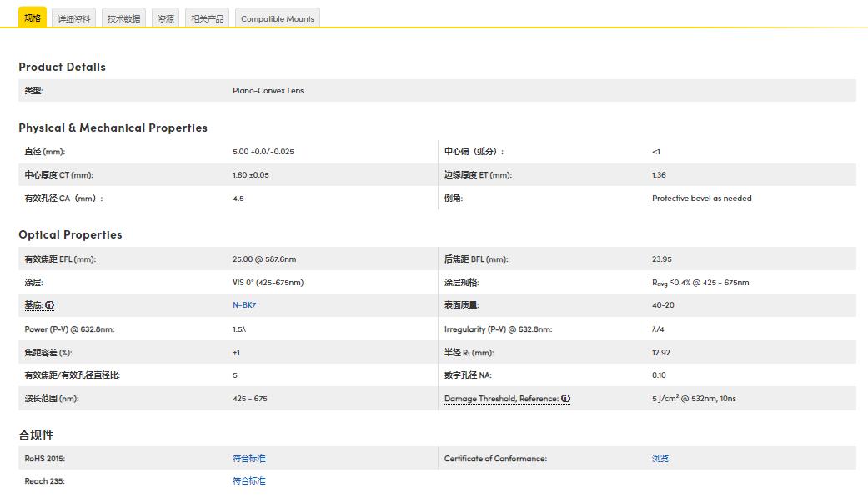The height and width of the screenshot is (503, 868).
Task: Click the 合规性 section heading
Action: (36, 435)
